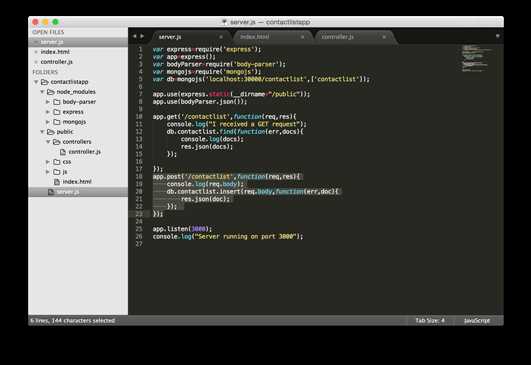The image size is (531, 365).
Task: Click the minimap code preview
Action: coord(477,58)
